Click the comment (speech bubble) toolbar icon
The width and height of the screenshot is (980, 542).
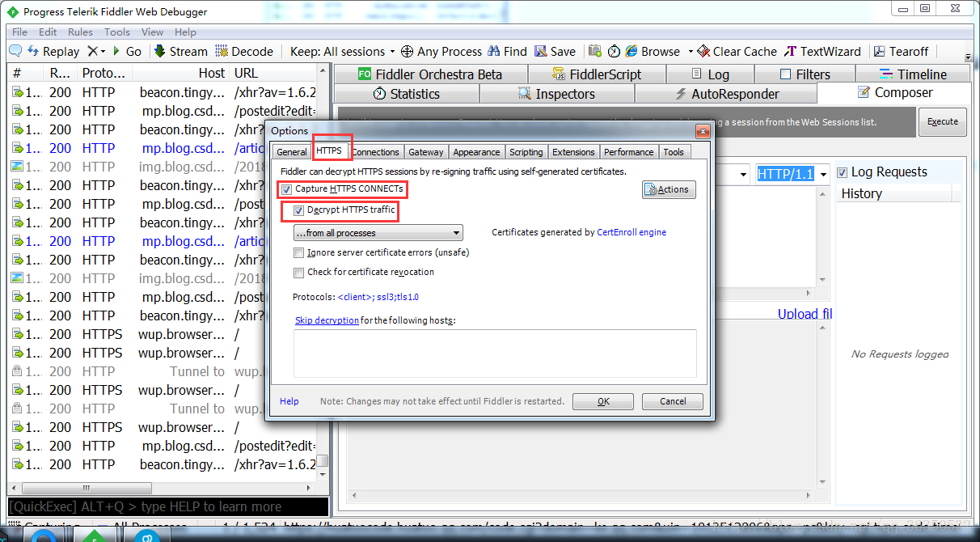[15, 51]
